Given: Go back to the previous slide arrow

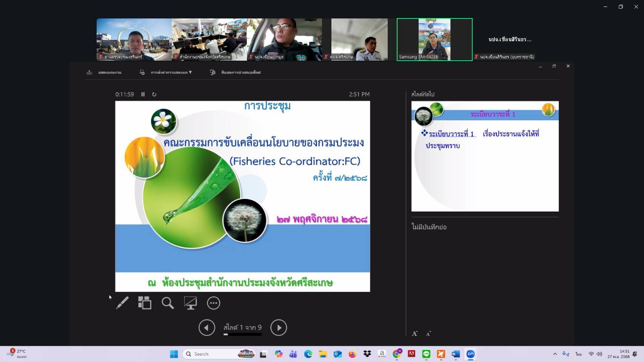Looking at the screenshot, I should click(207, 328).
